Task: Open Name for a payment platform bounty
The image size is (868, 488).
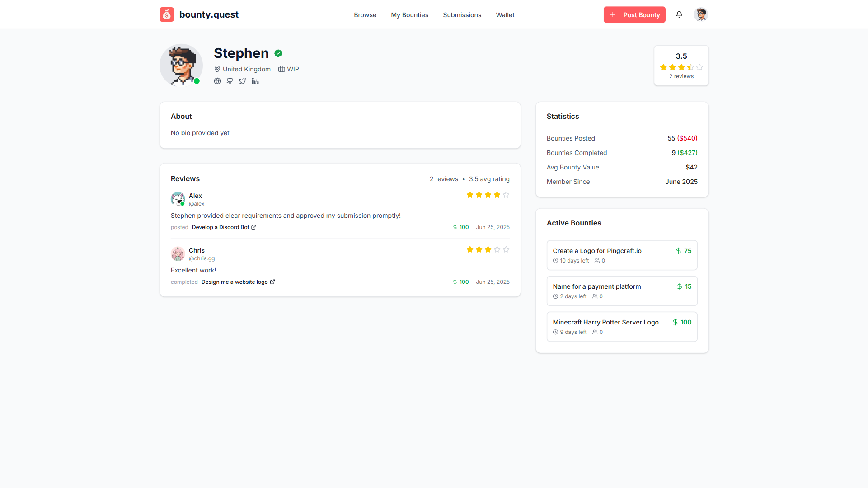Action: coord(596,286)
